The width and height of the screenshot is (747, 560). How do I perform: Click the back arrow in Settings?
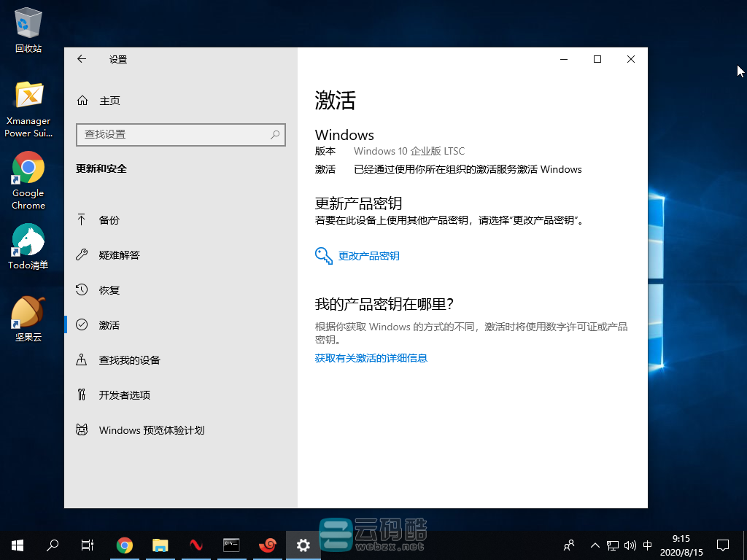(82, 59)
